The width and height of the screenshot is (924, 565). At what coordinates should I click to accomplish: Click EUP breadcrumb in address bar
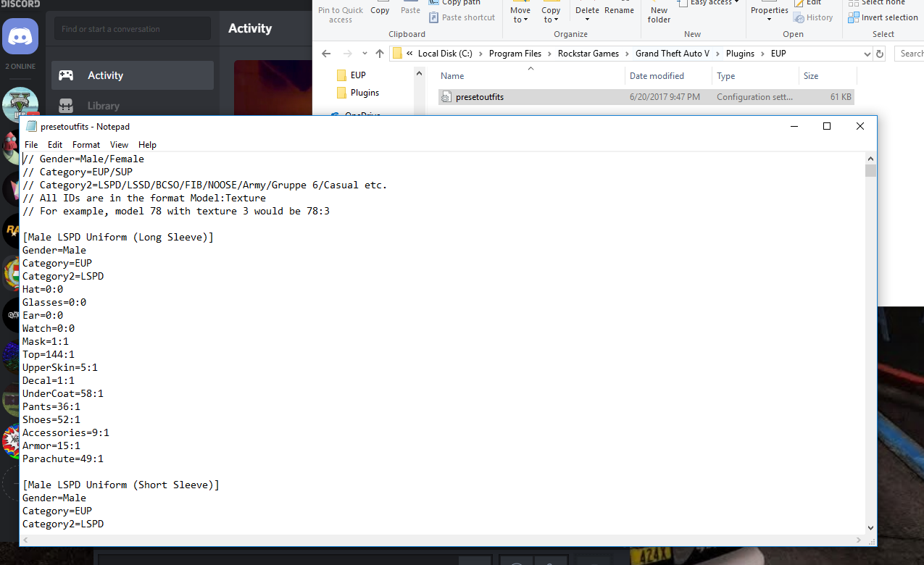[x=778, y=54]
